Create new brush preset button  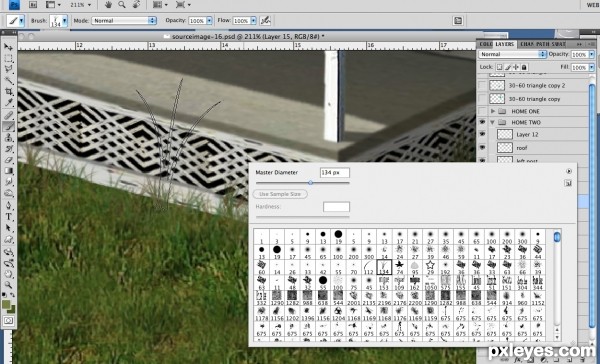(x=569, y=183)
